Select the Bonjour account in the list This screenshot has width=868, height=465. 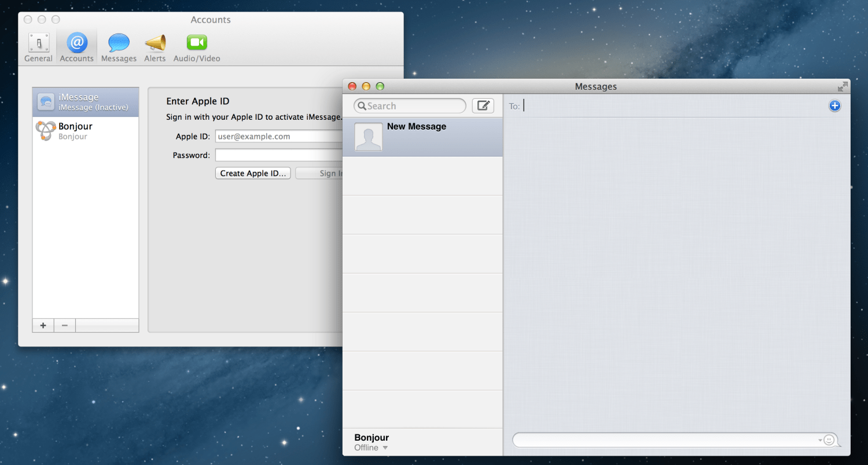pos(86,131)
